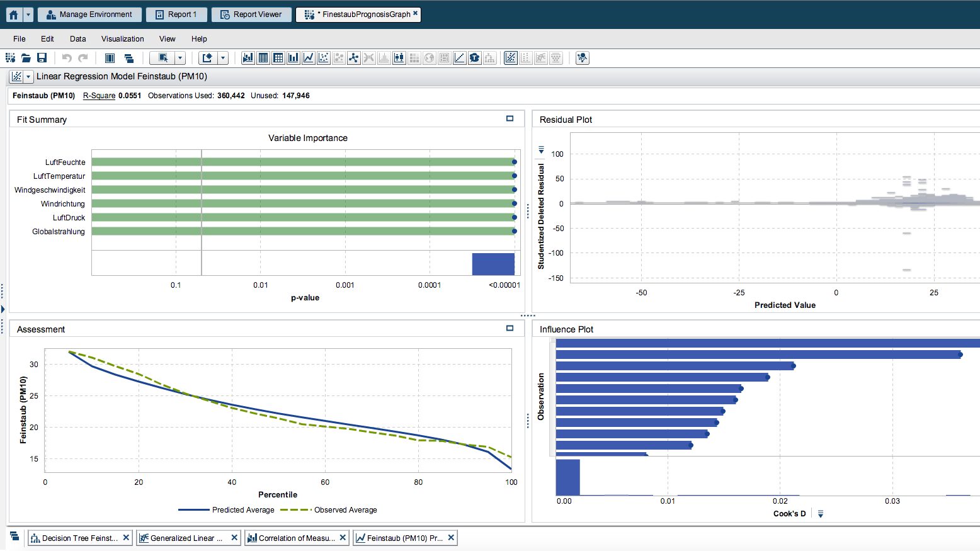
Task: Close the Generalized Linear bottom tab
Action: click(234, 538)
